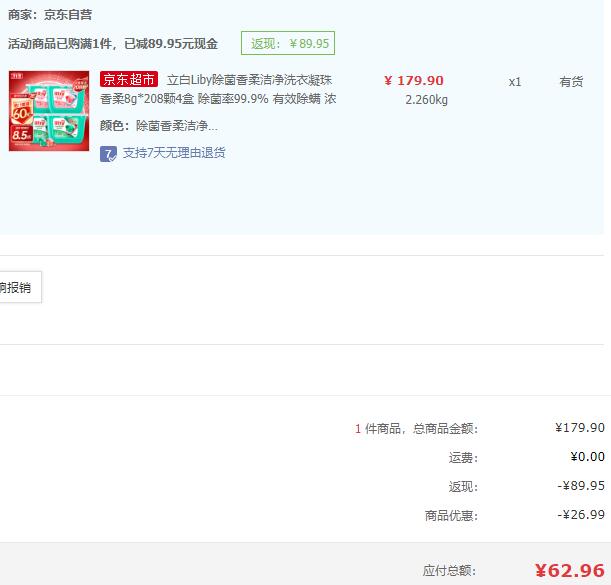Image resolution: width=611 pixels, height=585 pixels.
Task: Select cashback value -¥89.95
Action: [x=581, y=486]
